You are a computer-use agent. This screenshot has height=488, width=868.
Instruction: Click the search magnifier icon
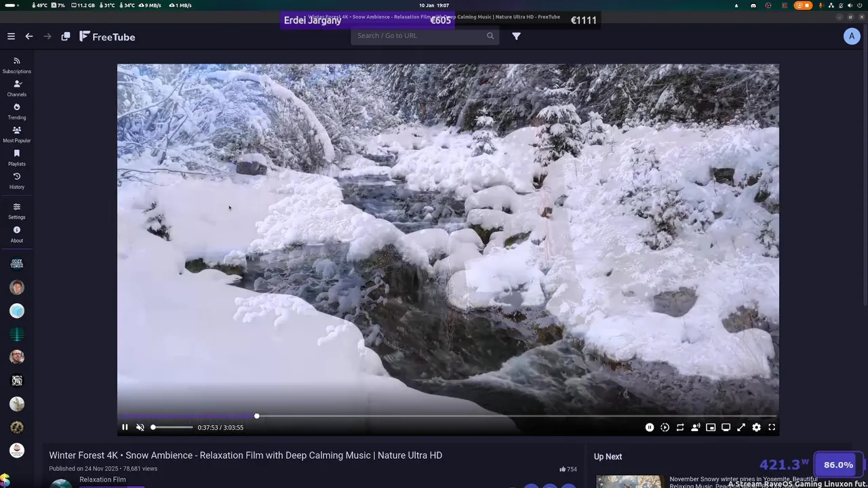tap(490, 36)
